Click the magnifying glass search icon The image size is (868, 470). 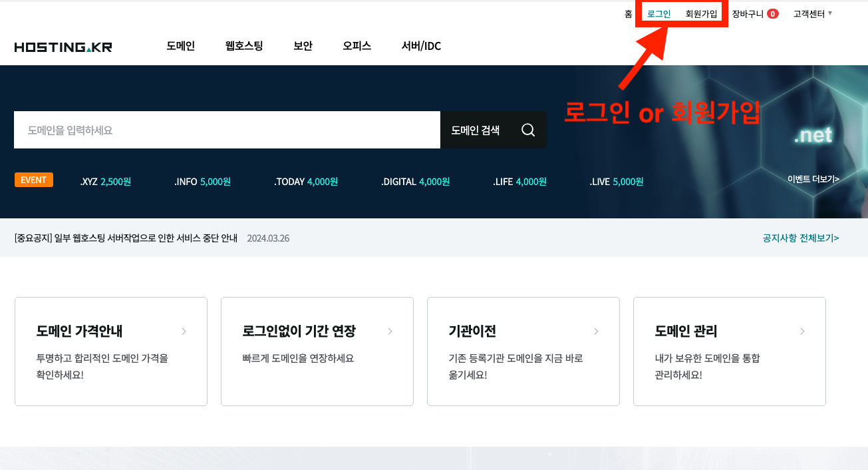[527, 130]
